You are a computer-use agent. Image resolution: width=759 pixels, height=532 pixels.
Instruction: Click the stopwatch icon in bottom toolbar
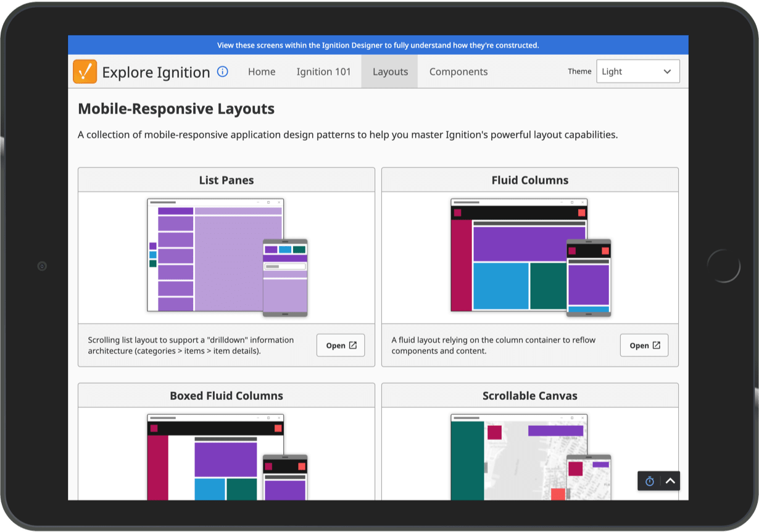[649, 481]
